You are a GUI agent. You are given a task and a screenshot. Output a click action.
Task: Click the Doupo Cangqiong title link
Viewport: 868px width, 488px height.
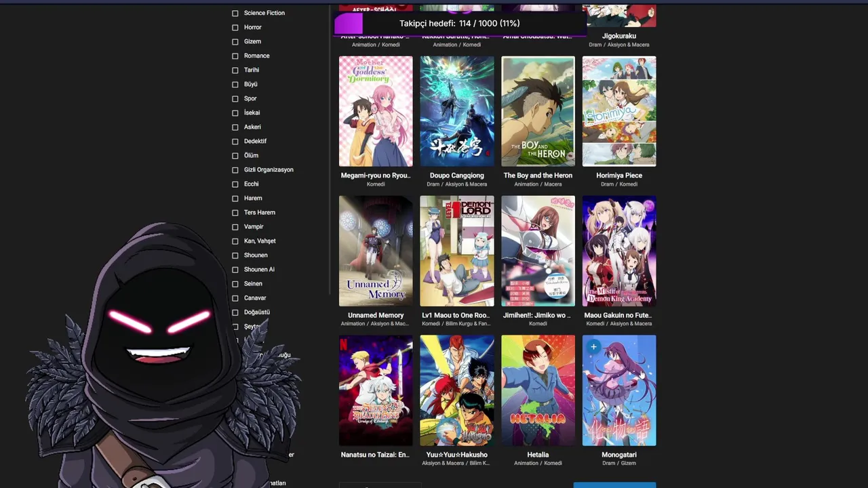coord(457,176)
